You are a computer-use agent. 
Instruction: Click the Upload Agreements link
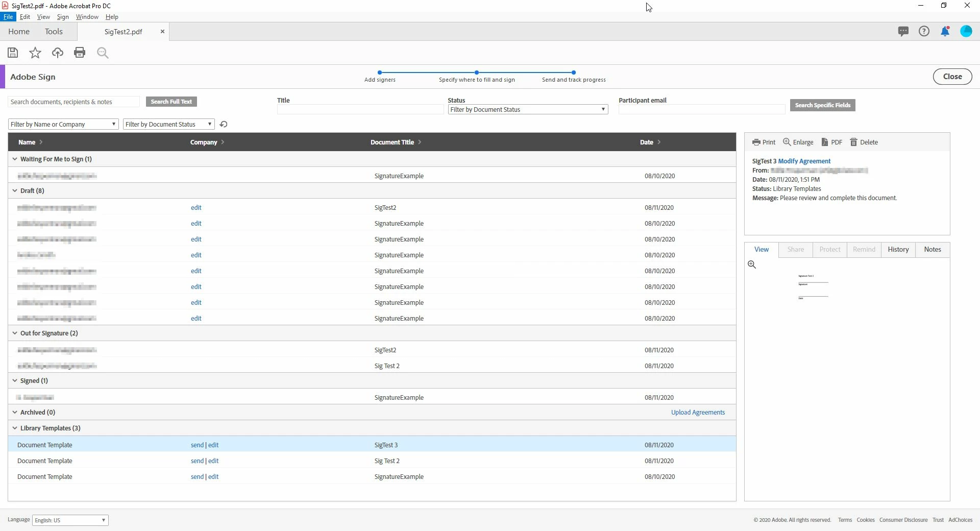click(698, 413)
